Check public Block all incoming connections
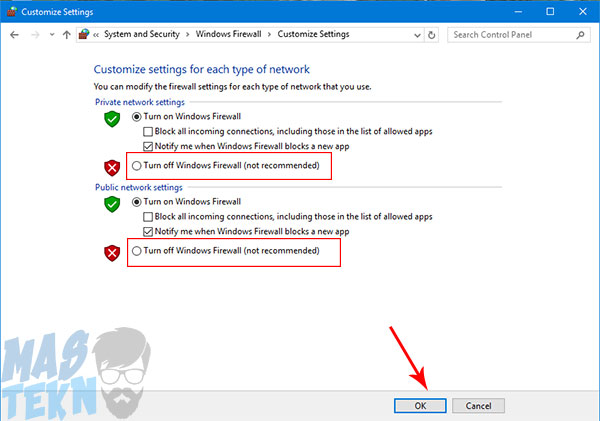This screenshot has height=421, width=600. point(288,217)
